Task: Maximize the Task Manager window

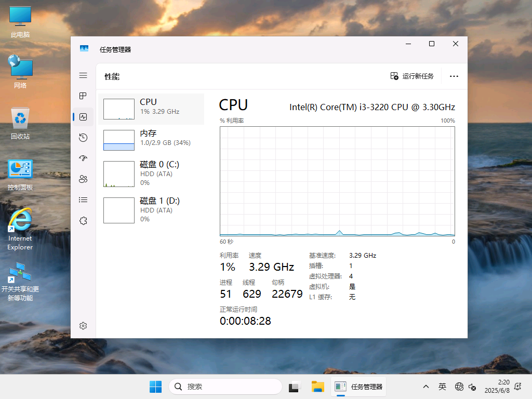Action: click(432, 44)
